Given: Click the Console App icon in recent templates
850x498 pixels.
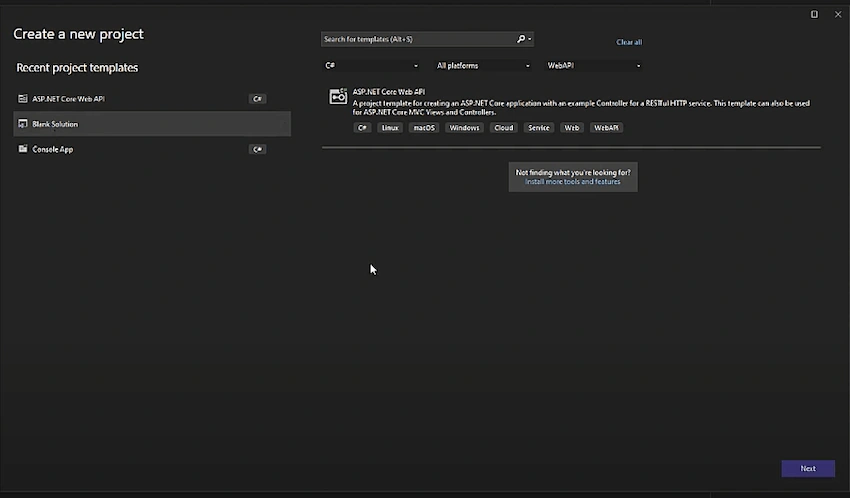Looking at the screenshot, I should pos(23,149).
